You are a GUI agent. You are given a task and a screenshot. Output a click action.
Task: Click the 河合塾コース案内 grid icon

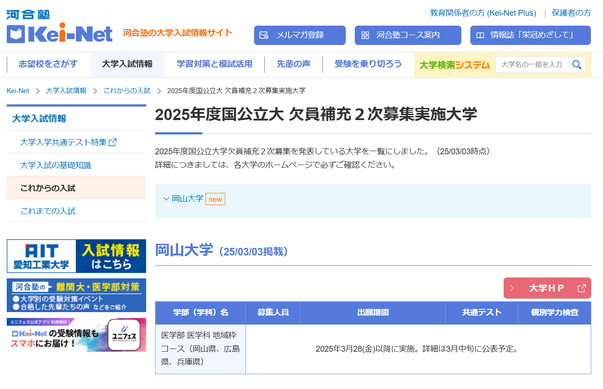(x=365, y=35)
